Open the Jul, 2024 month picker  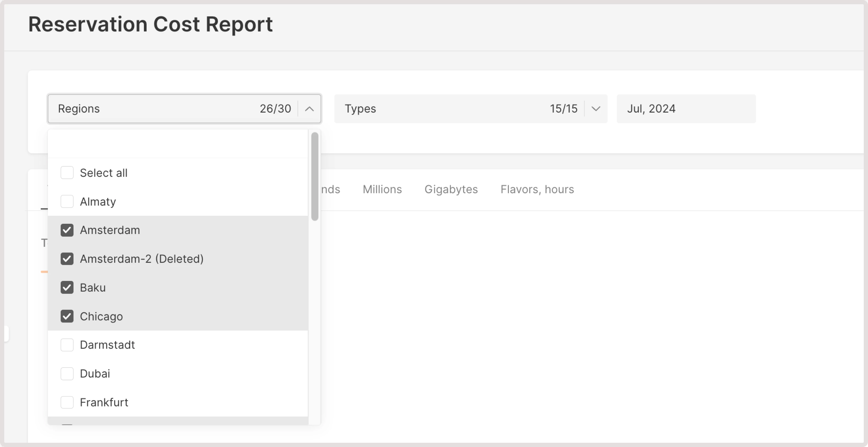tap(686, 109)
